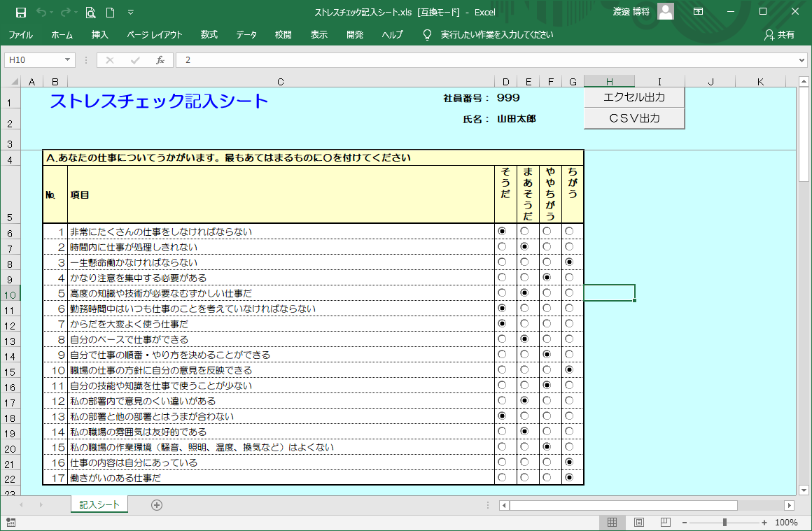
Task: Expand the Undo history dropdown arrow
Action: pos(51,12)
